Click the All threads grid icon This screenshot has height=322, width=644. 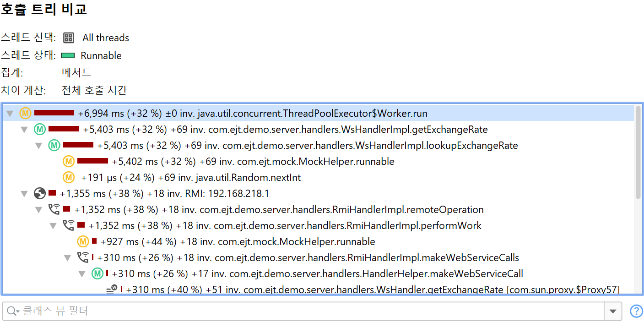69,38
